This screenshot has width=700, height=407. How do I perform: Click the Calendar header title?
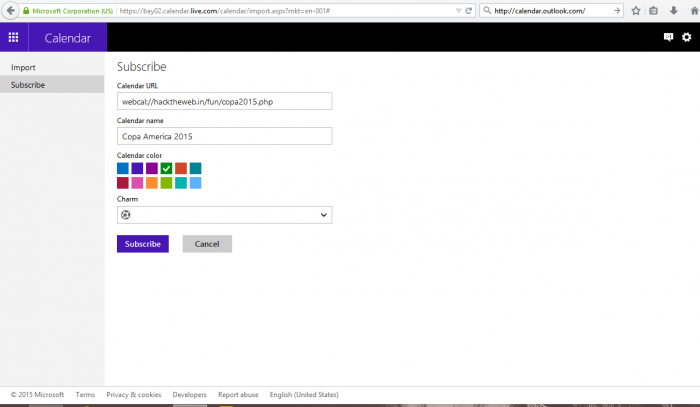point(67,38)
